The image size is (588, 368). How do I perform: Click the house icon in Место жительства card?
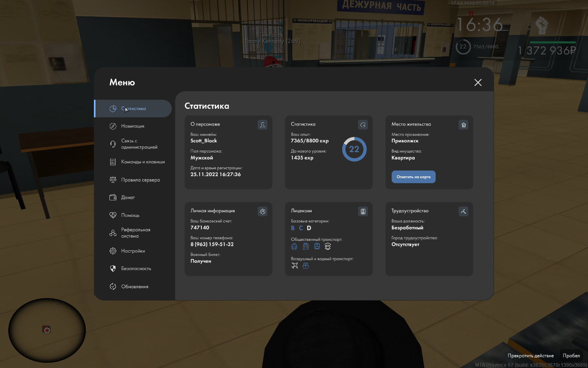click(463, 125)
